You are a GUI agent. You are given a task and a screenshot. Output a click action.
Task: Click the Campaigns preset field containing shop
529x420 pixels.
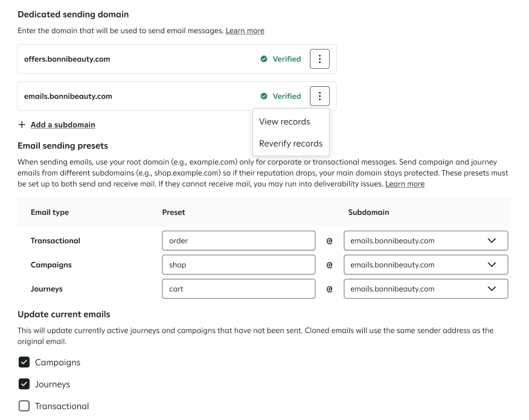coord(239,265)
